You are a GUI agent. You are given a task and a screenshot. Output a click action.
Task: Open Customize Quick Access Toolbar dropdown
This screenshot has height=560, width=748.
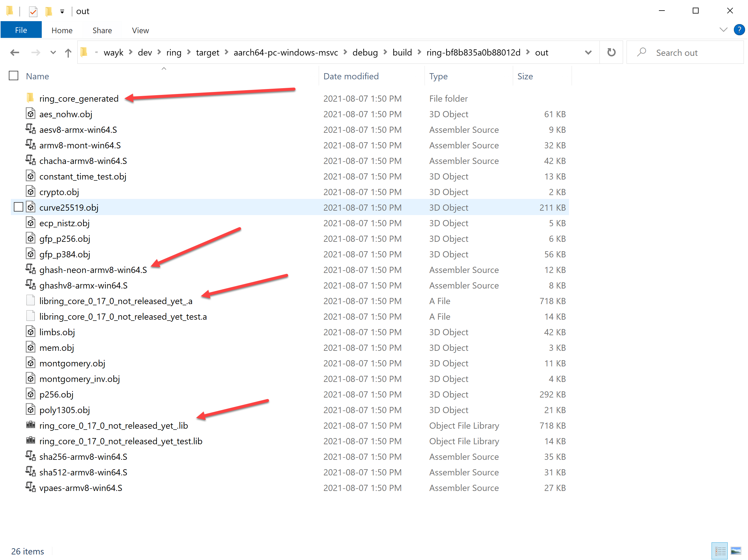point(62,11)
